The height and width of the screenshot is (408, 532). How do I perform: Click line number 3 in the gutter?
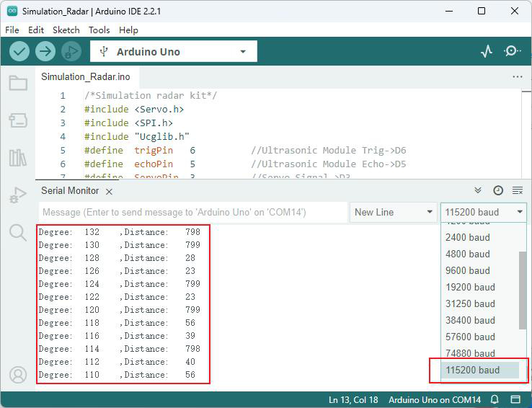(x=63, y=123)
